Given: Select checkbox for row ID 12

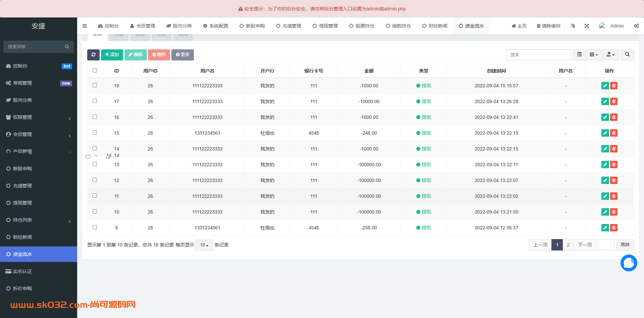Looking at the screenshot, I should click(x=95, y=180).
